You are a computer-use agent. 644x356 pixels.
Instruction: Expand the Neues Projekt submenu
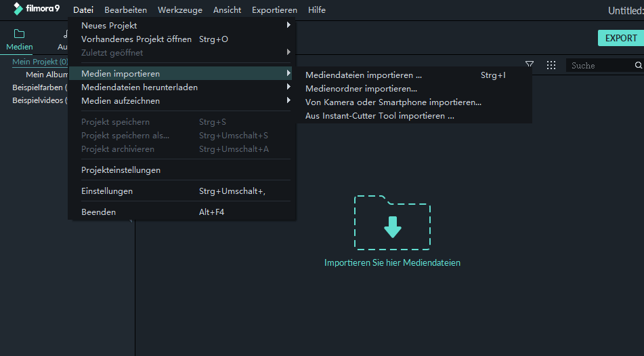pyautogui.click(x=182, y=26)
